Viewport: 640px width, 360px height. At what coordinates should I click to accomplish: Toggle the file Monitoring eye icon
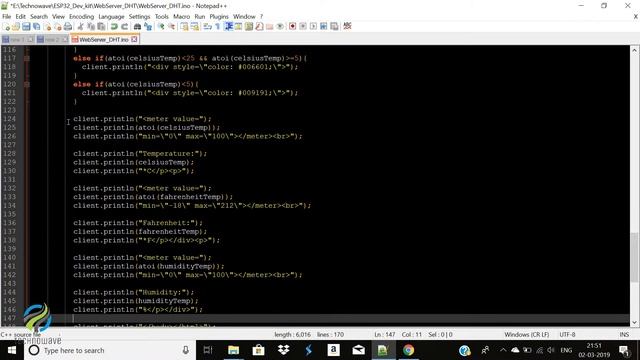280,27
